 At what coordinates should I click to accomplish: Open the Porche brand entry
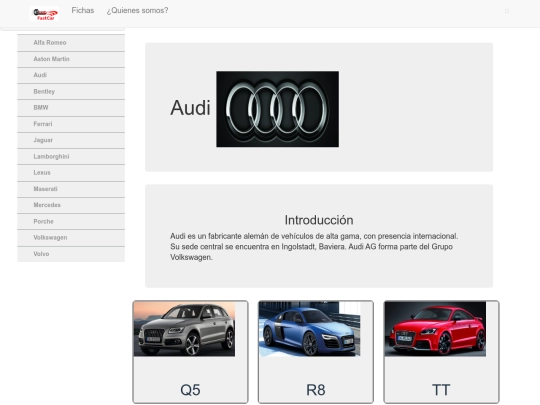(71, 221)
